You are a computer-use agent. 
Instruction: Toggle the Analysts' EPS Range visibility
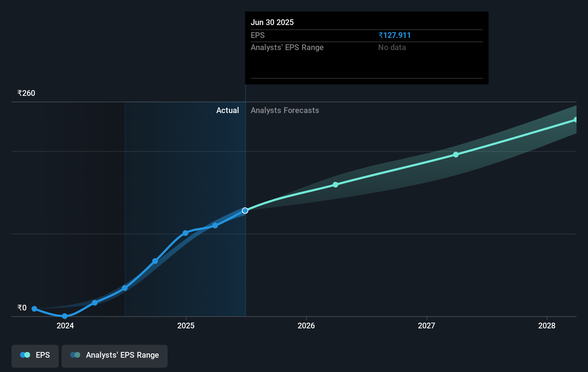114,355
